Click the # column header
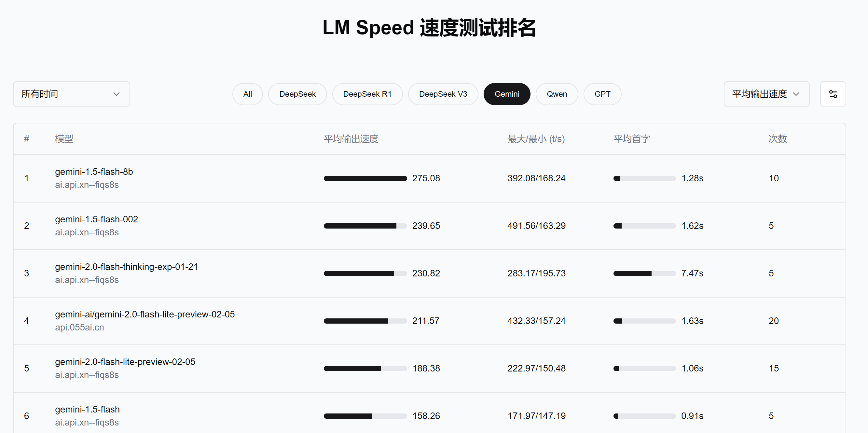 coord(27,139)
